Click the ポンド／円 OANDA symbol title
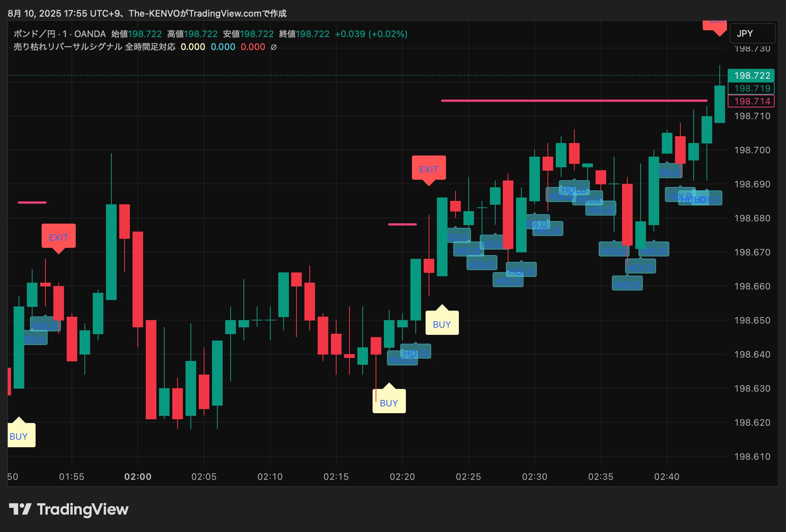The height and width of the screenshot is (532, 786). pos(59,34)
